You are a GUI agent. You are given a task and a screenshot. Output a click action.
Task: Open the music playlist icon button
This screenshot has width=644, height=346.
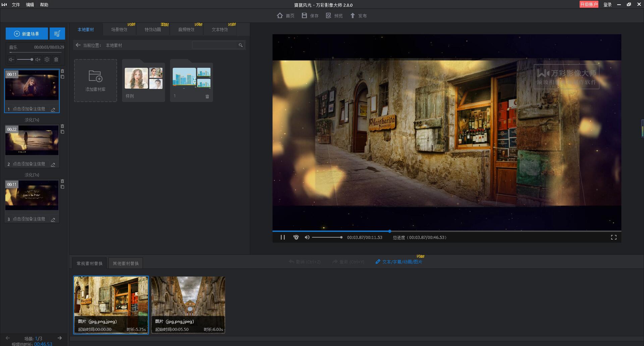pos(57,34)
